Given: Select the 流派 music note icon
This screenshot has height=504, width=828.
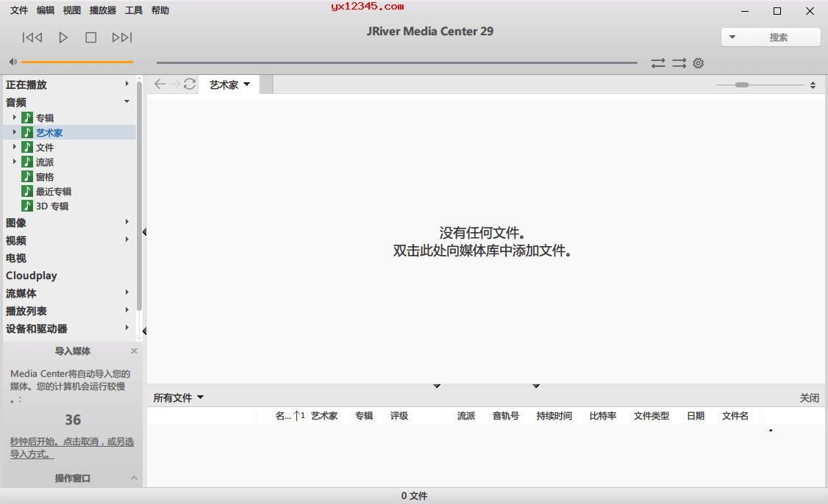Looking at the screenshot, I should 27,162.
